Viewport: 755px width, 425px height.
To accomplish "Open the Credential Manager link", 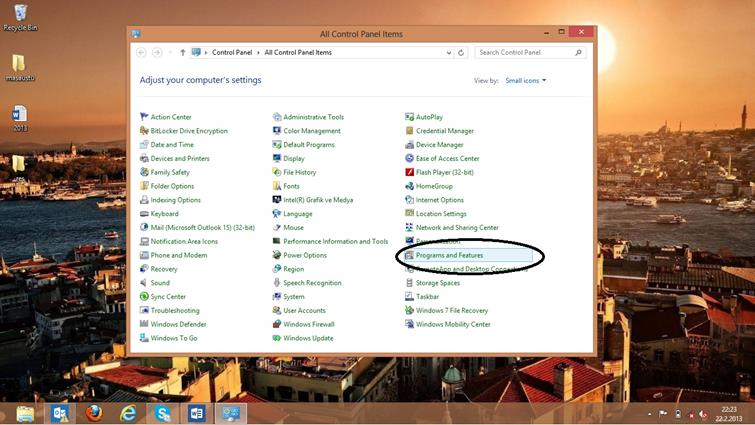I will [445, 130].
